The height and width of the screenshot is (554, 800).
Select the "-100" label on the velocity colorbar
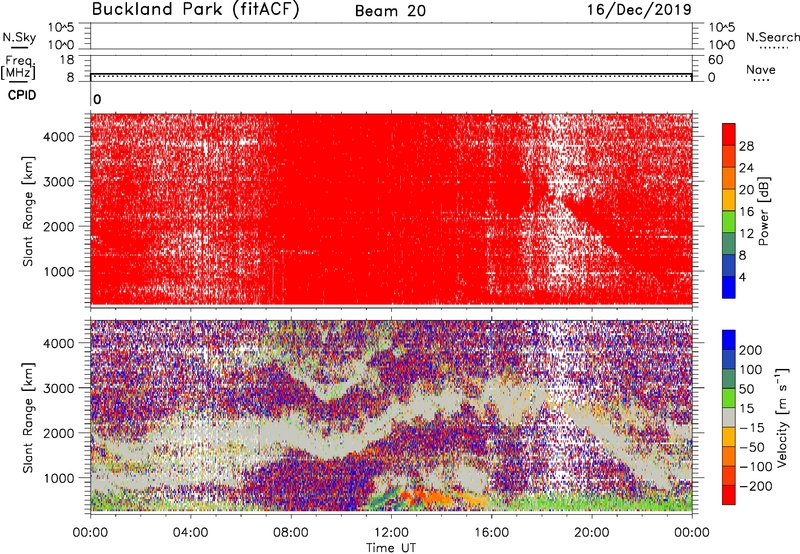pos(756,467)
